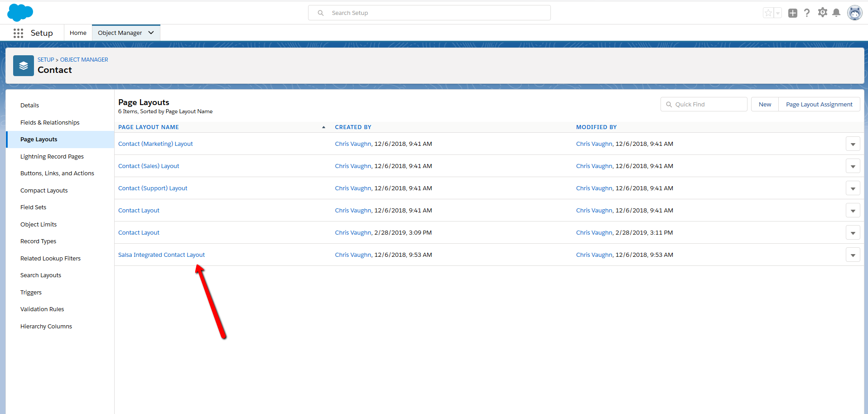868x414 pixels.
Task: Open Fields & Relationships in the sidebar
Action: click(50, 122)
